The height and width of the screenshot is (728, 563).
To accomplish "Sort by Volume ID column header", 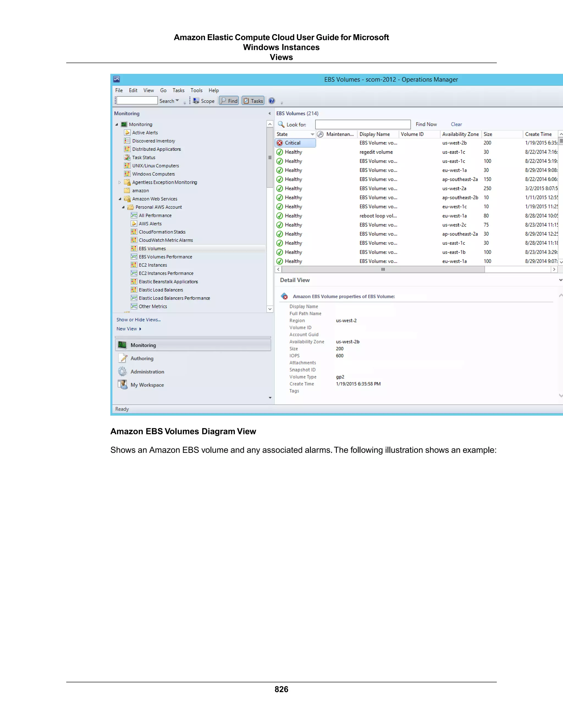I will click(419, 134).
